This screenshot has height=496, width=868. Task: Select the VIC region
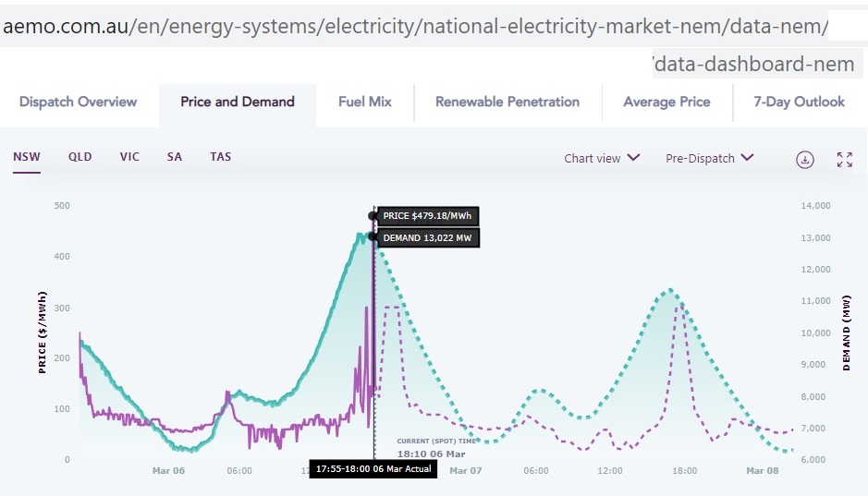coord(129,157)
